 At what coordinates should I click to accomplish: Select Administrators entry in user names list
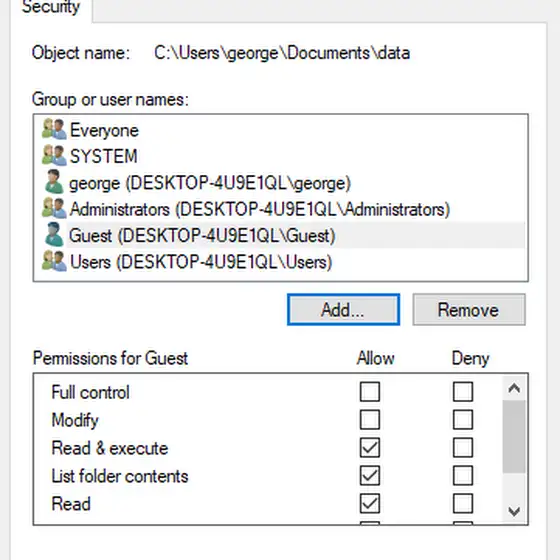(x=260, y=209)
